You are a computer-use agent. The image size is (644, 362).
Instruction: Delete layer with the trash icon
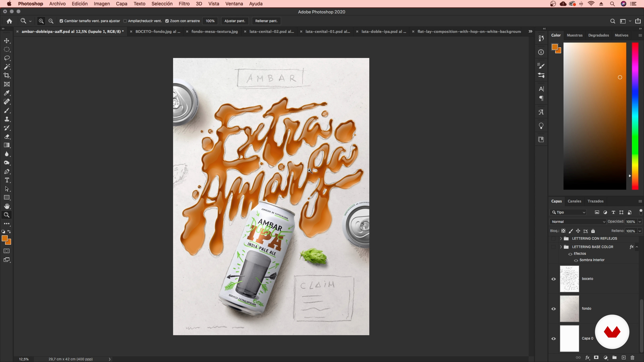point(632,357)
